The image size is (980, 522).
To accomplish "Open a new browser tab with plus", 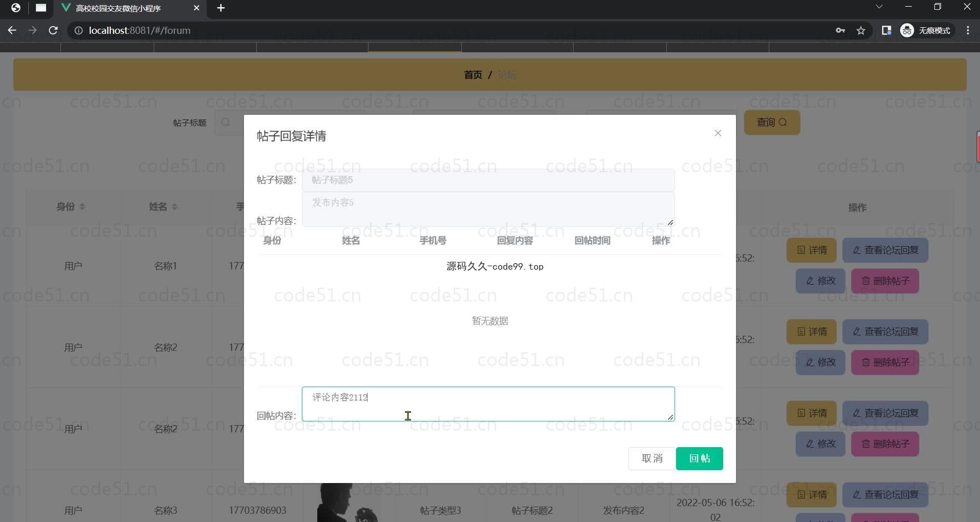I will coord(221,8).
